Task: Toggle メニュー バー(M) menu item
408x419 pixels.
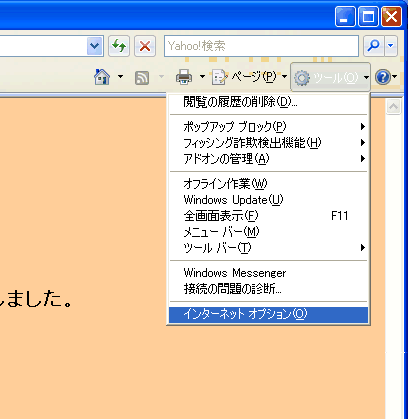Action: (269, 232)
